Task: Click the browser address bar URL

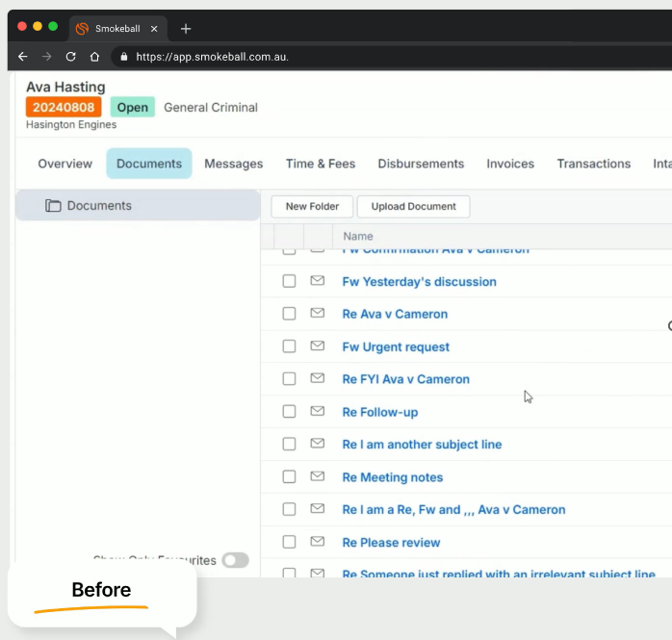Action: coord(212,57)
